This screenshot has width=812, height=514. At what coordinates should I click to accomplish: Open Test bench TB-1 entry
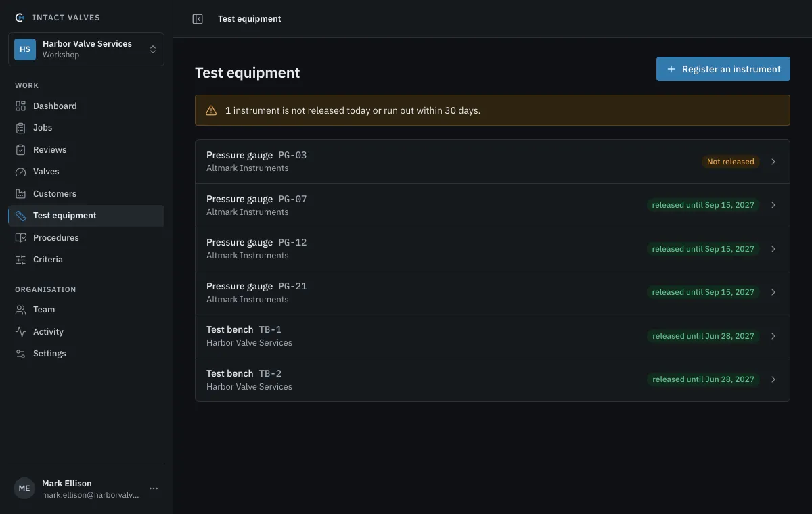[x=493, y=336]
